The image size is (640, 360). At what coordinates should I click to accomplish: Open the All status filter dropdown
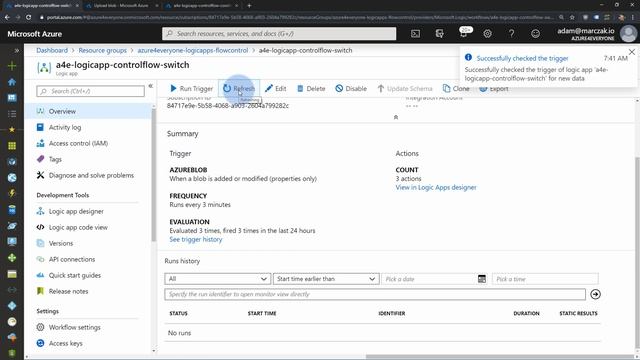tap(218, 279)
